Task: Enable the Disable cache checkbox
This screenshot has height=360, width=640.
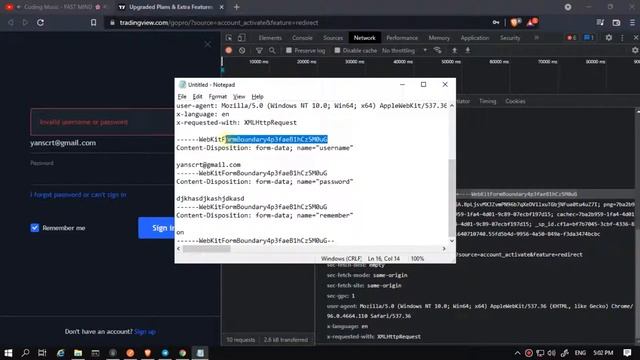Action: point(337,50)
